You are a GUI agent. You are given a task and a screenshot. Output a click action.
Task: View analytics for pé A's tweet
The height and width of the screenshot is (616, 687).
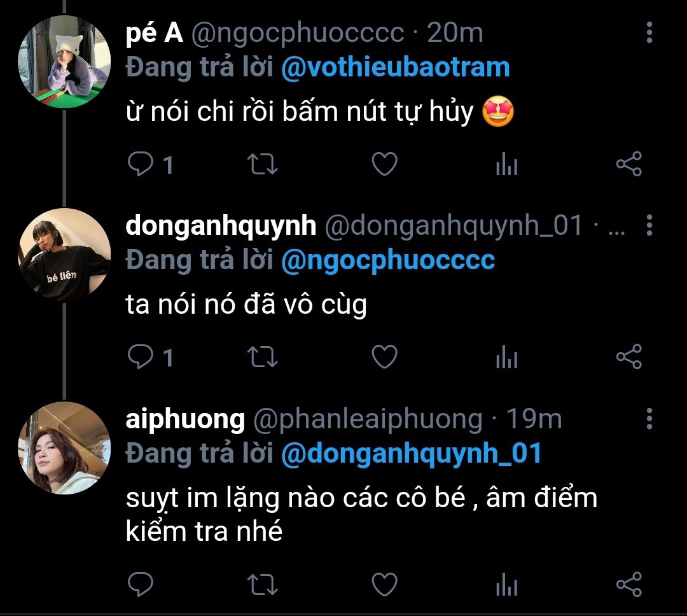click(506, 165)
